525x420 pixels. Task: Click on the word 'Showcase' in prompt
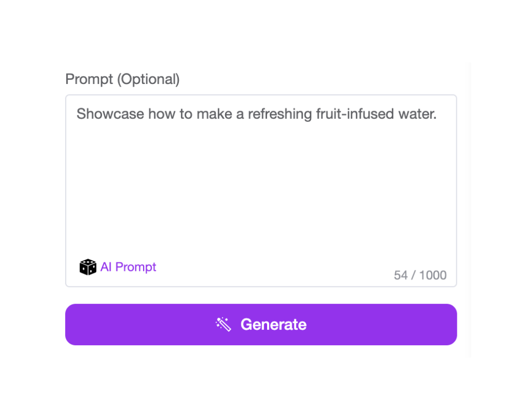click(110, 114)
